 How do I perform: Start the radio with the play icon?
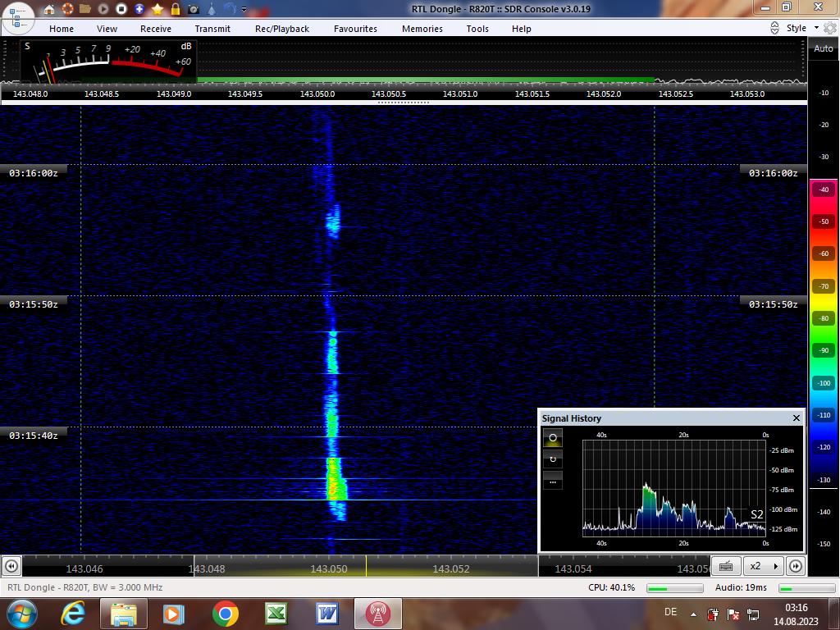103,9
